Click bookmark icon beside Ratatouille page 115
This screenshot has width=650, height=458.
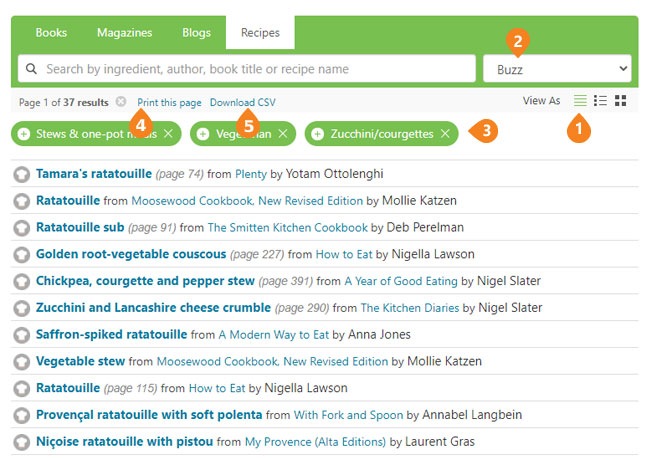click(x=22, y=389)
